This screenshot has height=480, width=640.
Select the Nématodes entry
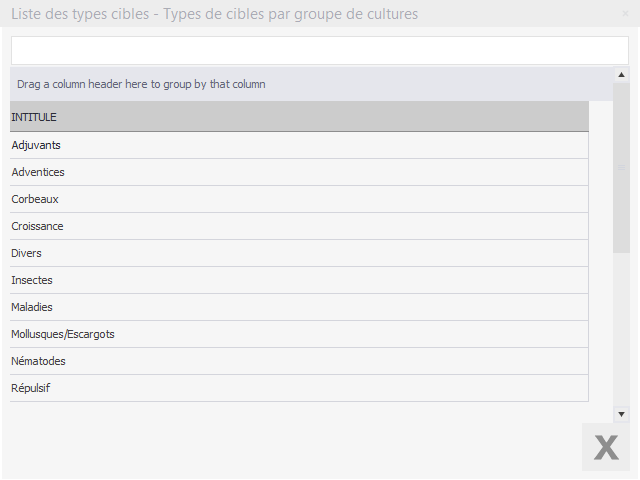tap(299, 361)
